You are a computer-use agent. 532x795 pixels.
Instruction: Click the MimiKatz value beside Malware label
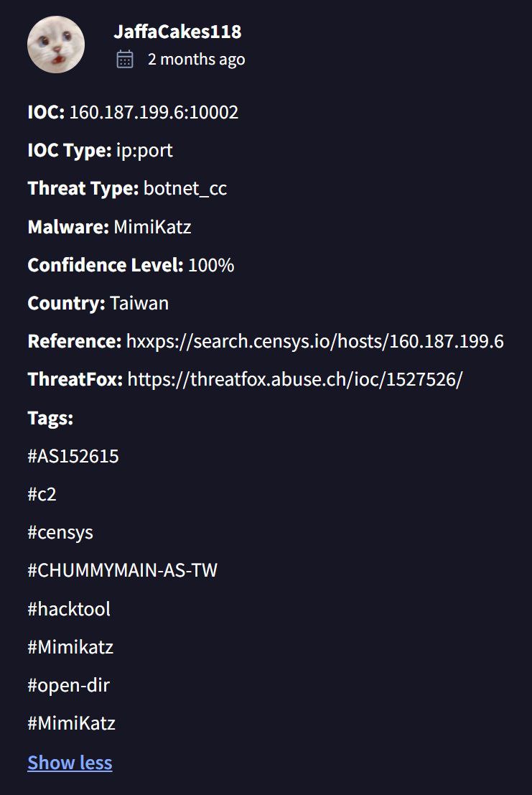coord(152,227)
